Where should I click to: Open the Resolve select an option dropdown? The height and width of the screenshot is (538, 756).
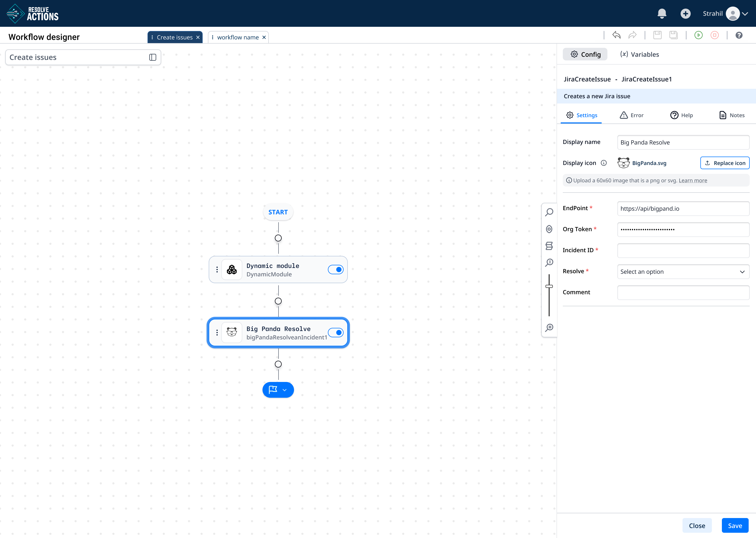(x=683, y=272)
